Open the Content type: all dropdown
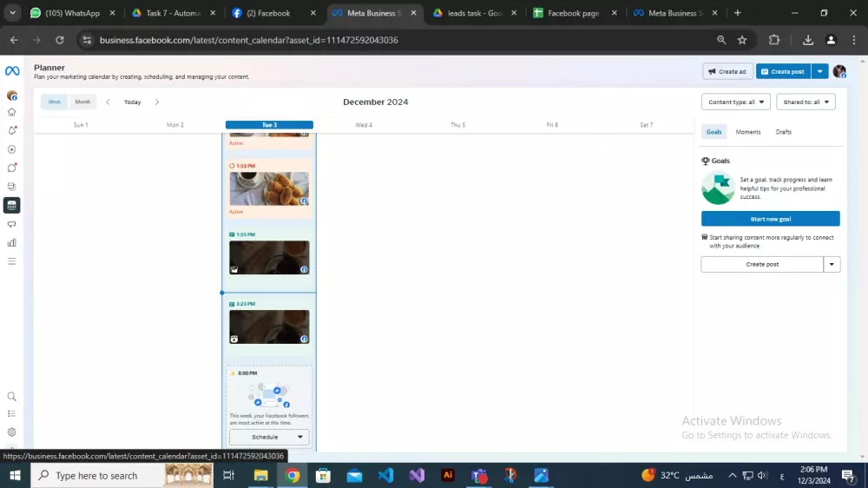 736,102
